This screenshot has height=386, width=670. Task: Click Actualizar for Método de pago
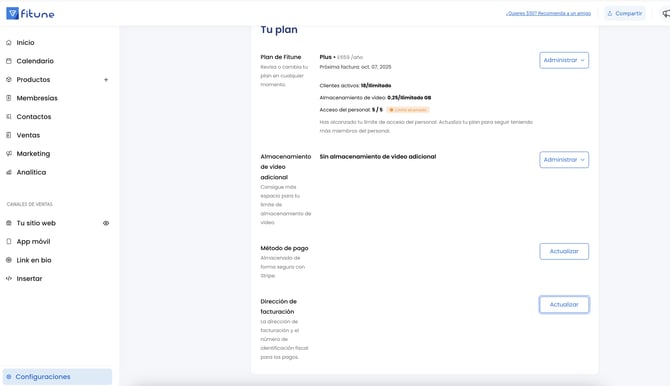564,251
